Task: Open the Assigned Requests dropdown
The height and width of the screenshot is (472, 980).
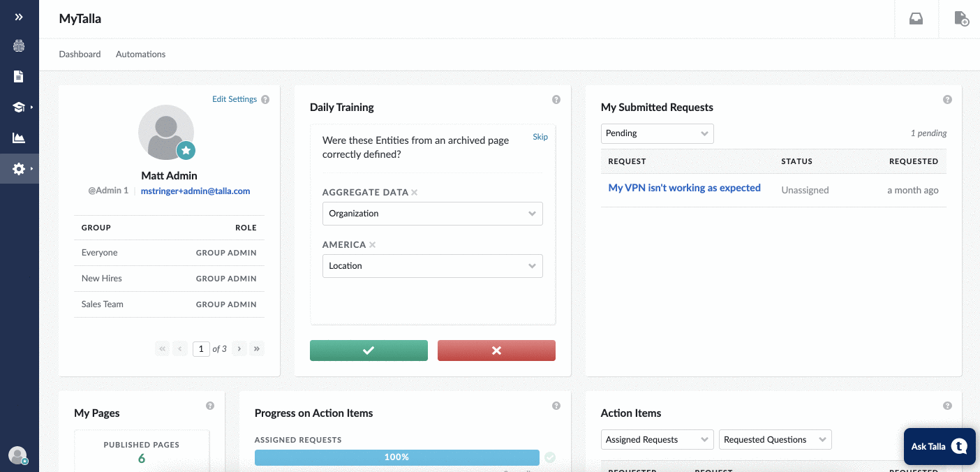Action: pyautogui.click(x=658, y=440)
